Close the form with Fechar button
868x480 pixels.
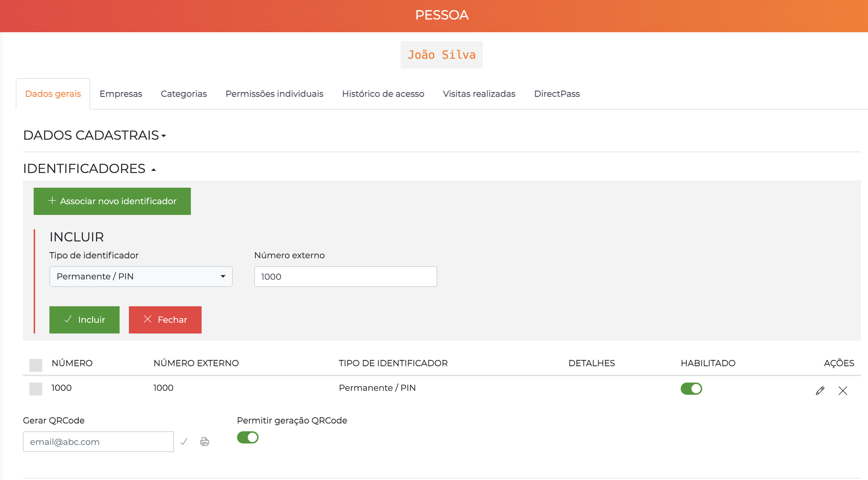165,320
